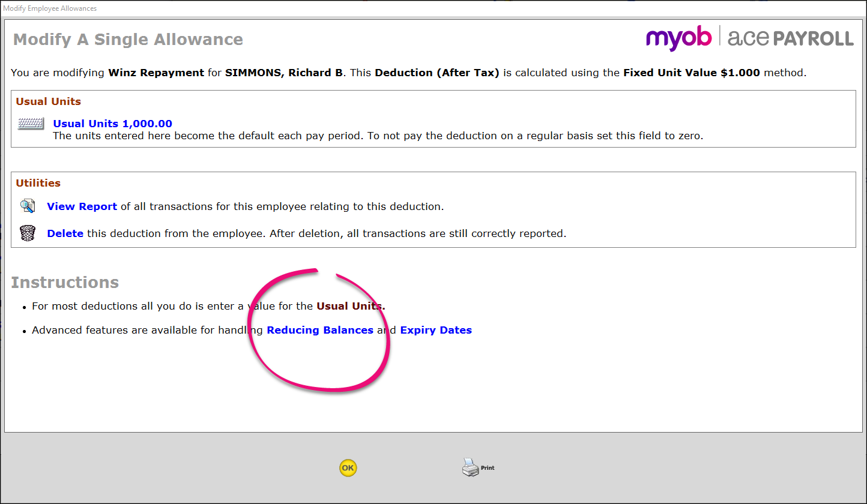
Task: Click the employee name SIMMONS, Richard B
Action: pyautogui.click(x=284, y=73)
